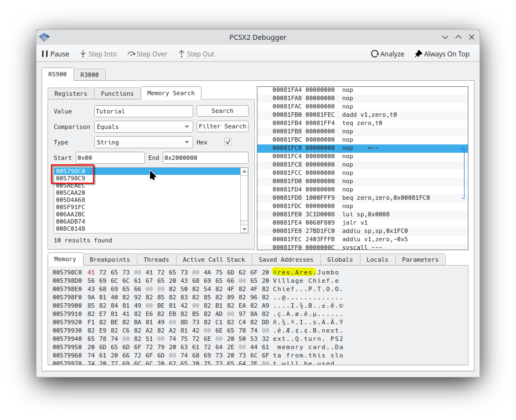Select result 005D4A68

click(x=147, y=200)
